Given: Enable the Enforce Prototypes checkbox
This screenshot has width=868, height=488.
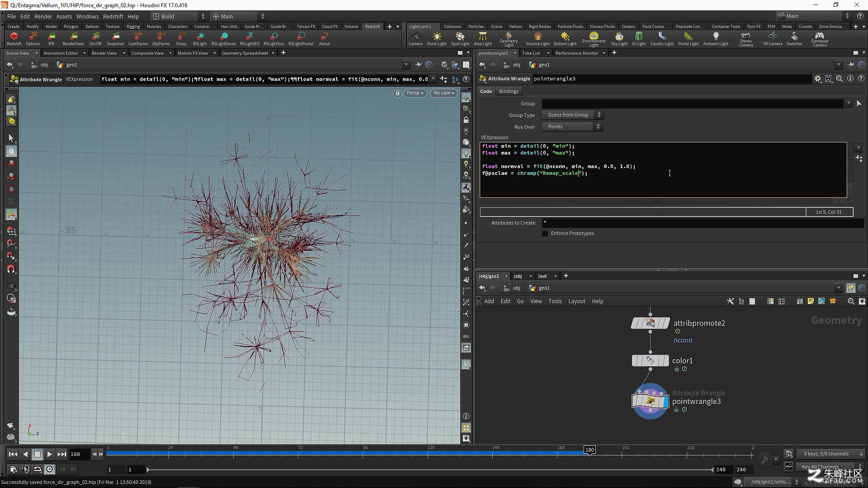Looking at the screenshot, I should [x=545, y=234].
